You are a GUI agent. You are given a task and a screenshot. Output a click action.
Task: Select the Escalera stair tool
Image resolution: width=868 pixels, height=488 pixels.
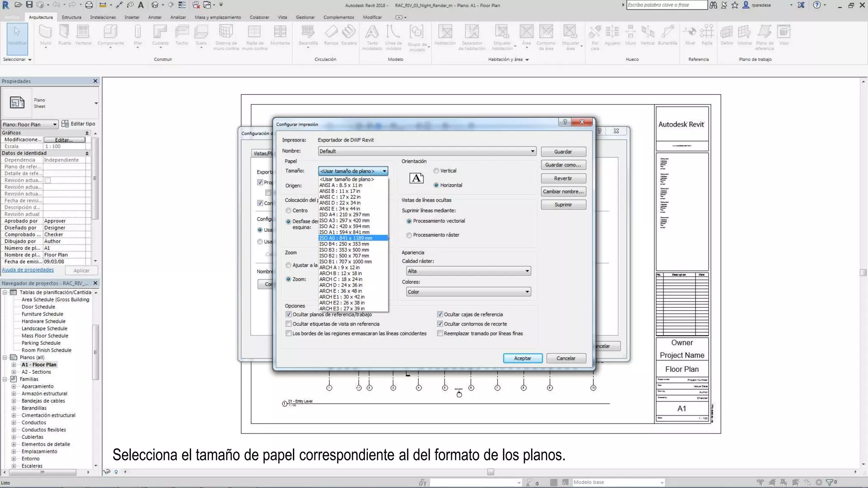(x=349, y=35)
